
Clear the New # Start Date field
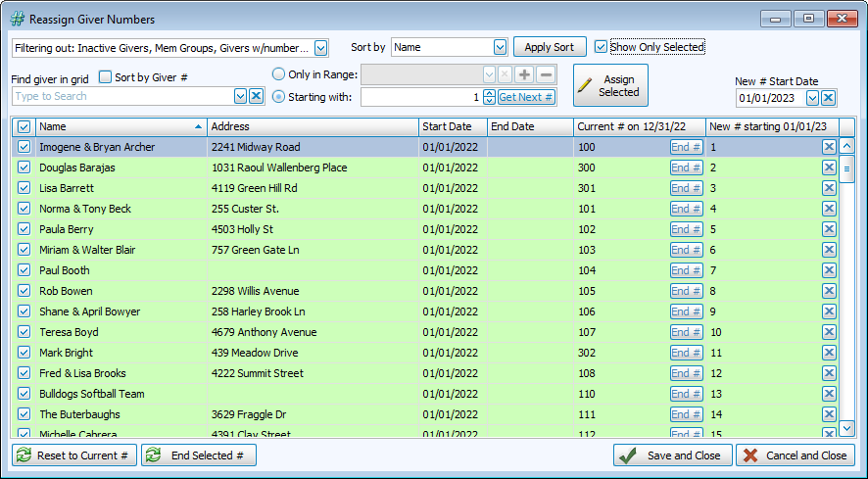pyautogui.click(x=828, y=98)
